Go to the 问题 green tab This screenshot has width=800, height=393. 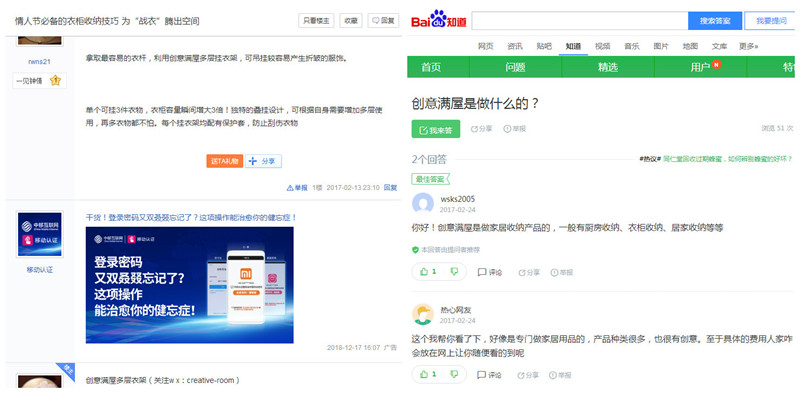pyautogui.click(x=515, y=67)
